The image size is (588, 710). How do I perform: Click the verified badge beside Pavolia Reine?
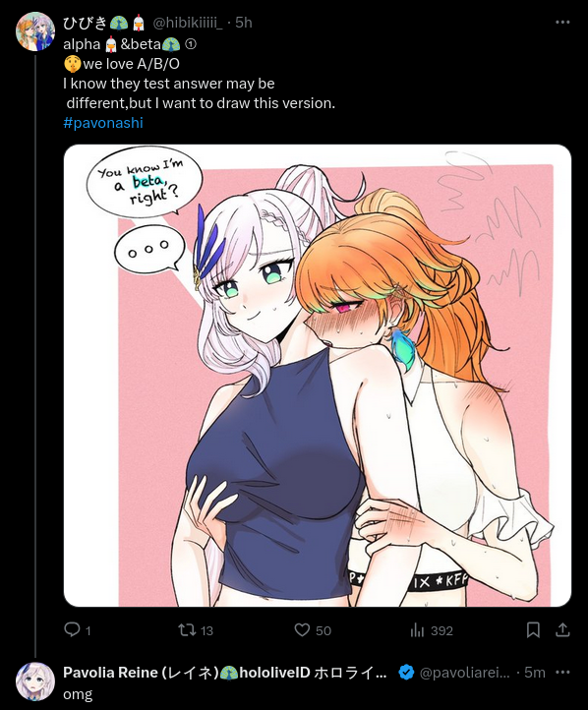(x=406, y=673)
